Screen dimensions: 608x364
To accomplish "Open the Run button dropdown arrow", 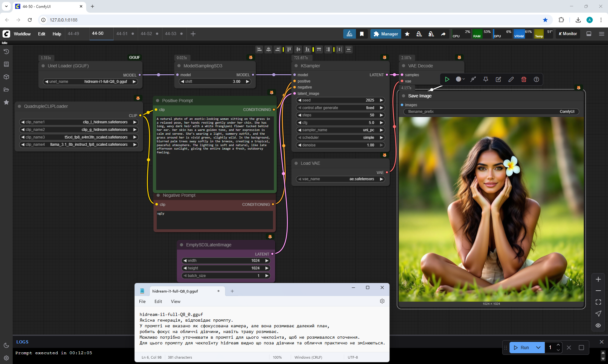I will pos(538,348).
